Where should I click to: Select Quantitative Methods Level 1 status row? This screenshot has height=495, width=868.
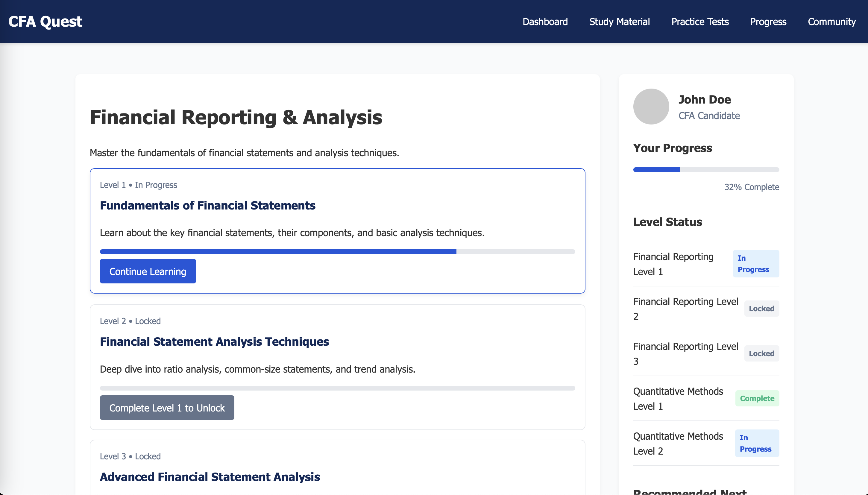[x=706, y=398]
